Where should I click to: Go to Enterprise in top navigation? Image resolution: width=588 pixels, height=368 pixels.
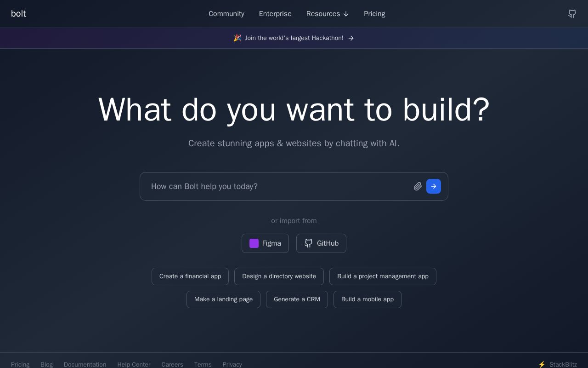[x=275, y=14]
